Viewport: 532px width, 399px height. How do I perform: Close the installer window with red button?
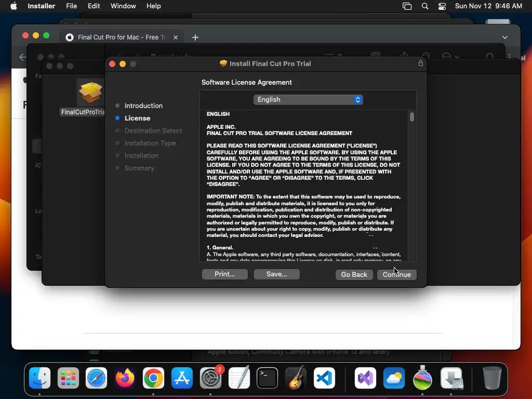112,64
